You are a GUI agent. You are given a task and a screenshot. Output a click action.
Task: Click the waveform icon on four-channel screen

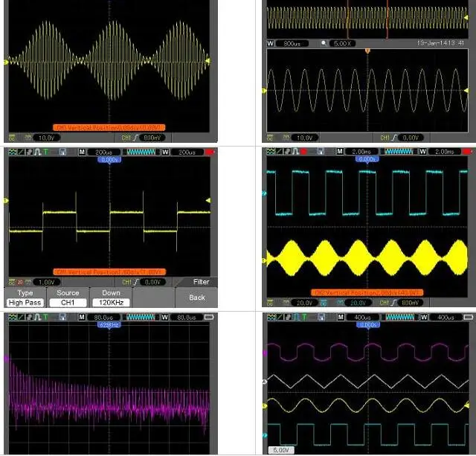pos(271,317)
